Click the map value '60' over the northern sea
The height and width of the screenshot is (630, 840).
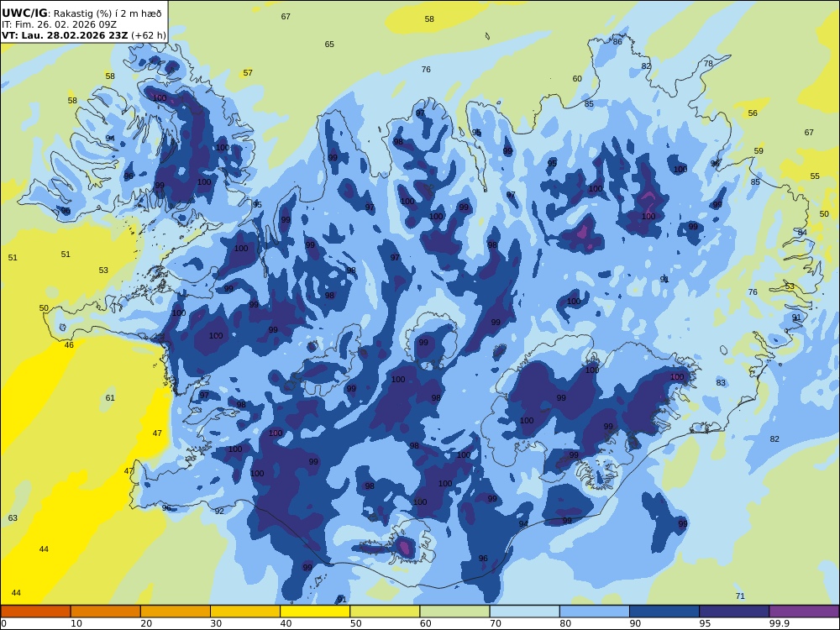click(577, 78)
